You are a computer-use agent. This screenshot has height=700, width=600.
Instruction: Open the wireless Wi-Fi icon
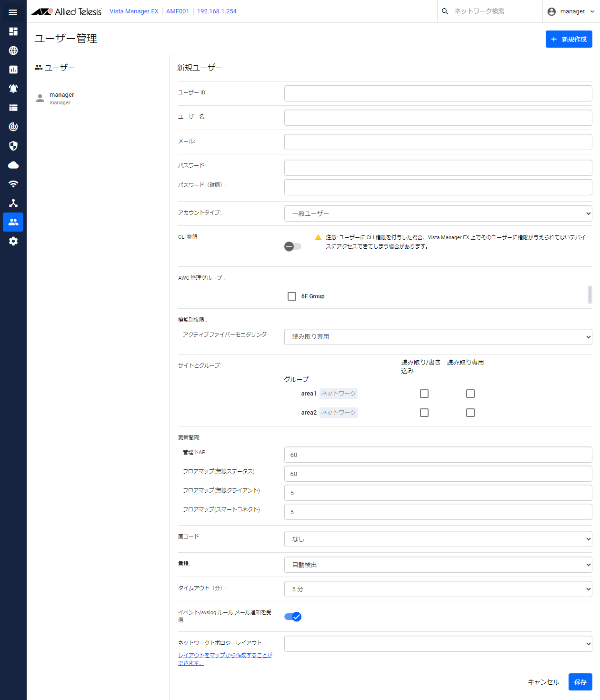coord(13,184)
